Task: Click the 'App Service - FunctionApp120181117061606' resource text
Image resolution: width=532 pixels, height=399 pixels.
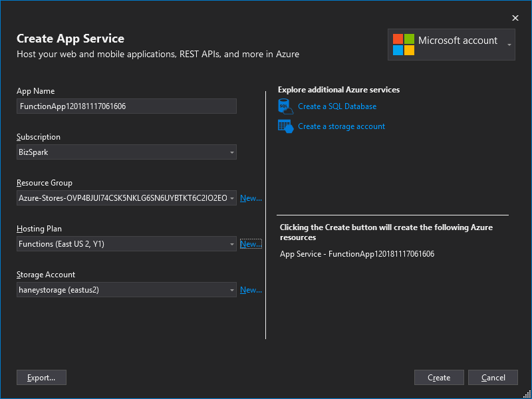Action: click(357, 254)
